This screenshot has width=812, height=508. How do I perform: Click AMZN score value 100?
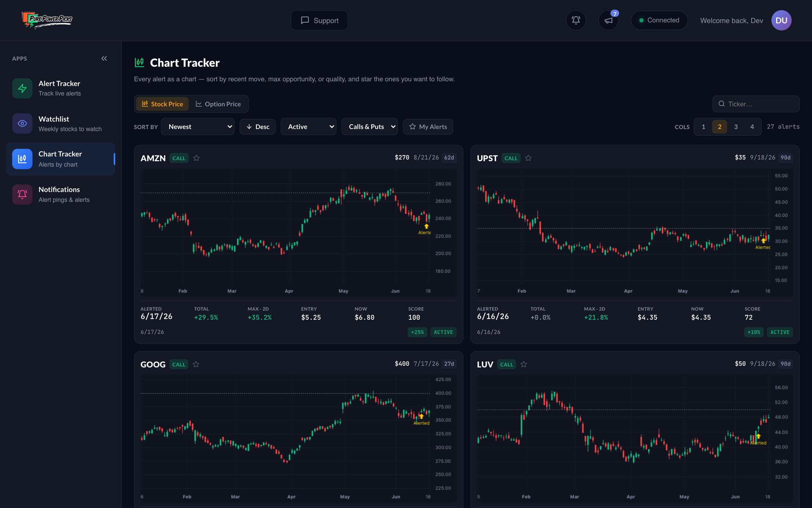pos(414,317)
